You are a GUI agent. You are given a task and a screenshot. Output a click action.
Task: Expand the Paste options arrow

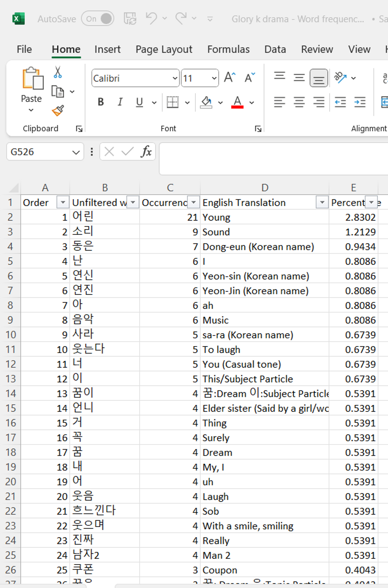point(31,110)
